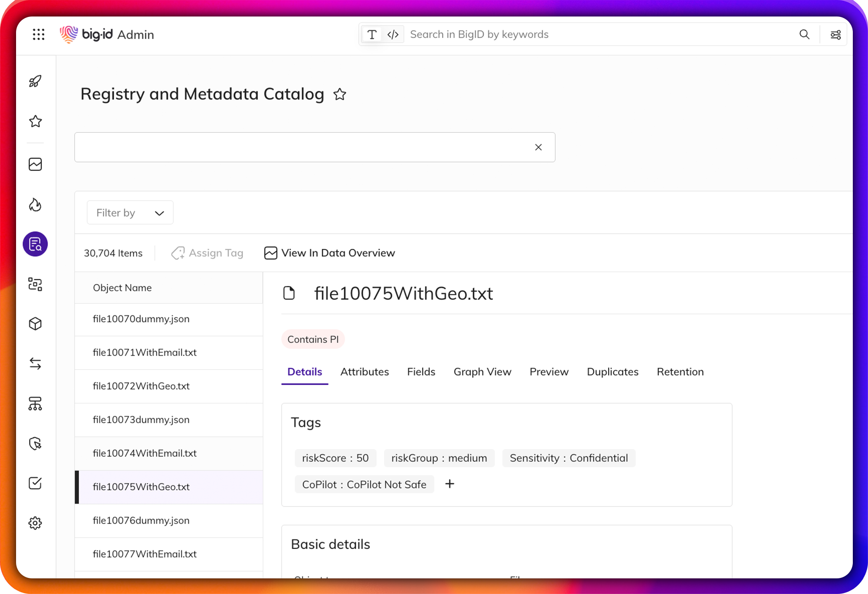Screen dimensions: 868x594
Task: Open search filter sliders icon
Action: (835, 35)
